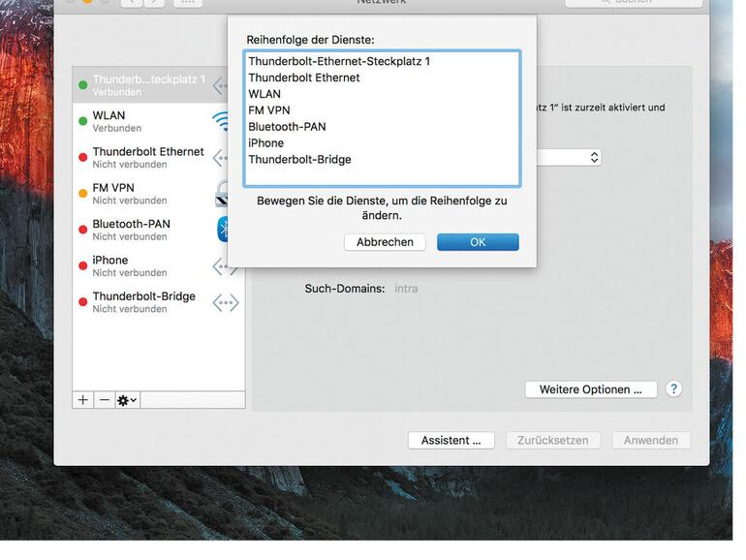Add a new network service with plus
Screen dimensions: 746x560
point(82,400)
